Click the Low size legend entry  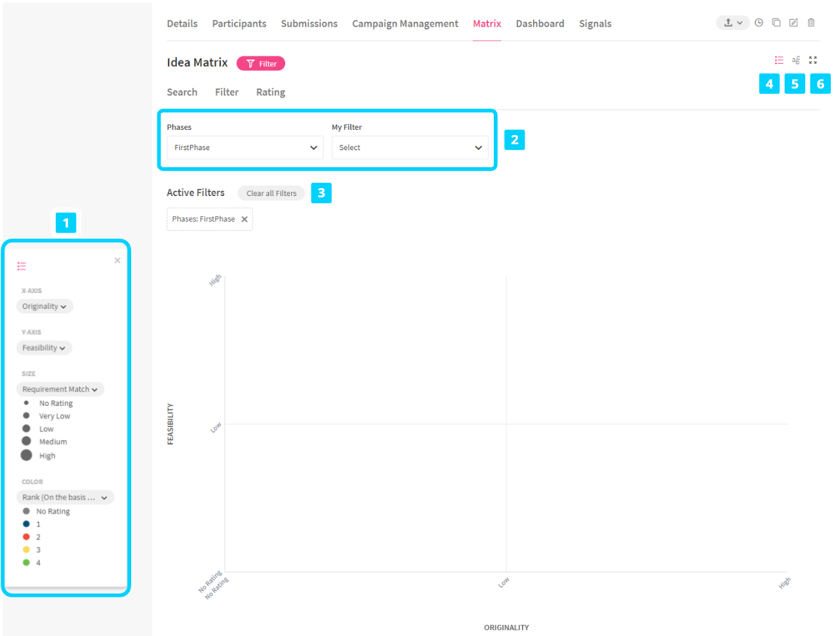(x=38, y=429)
